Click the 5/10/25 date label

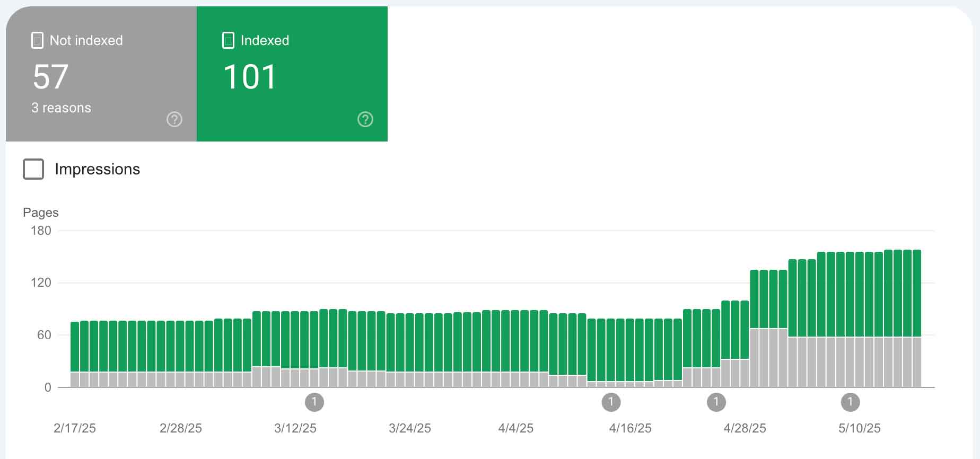(860, 428)
